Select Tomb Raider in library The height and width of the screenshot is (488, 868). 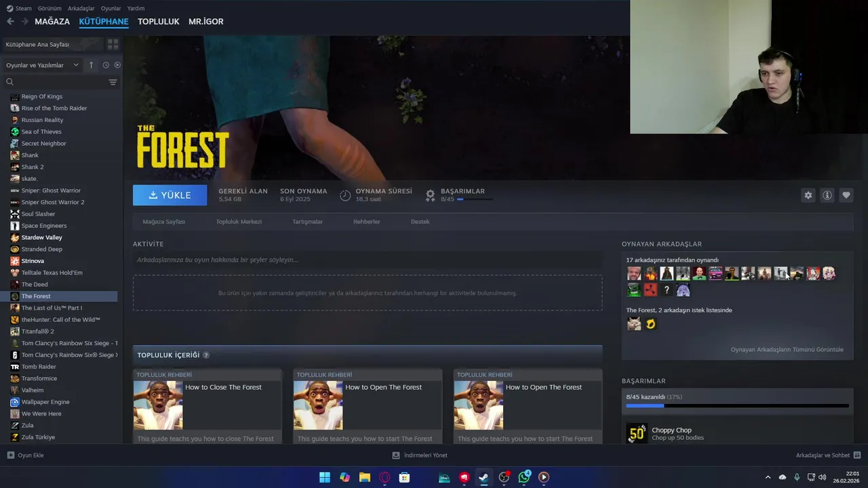(39, 367)
